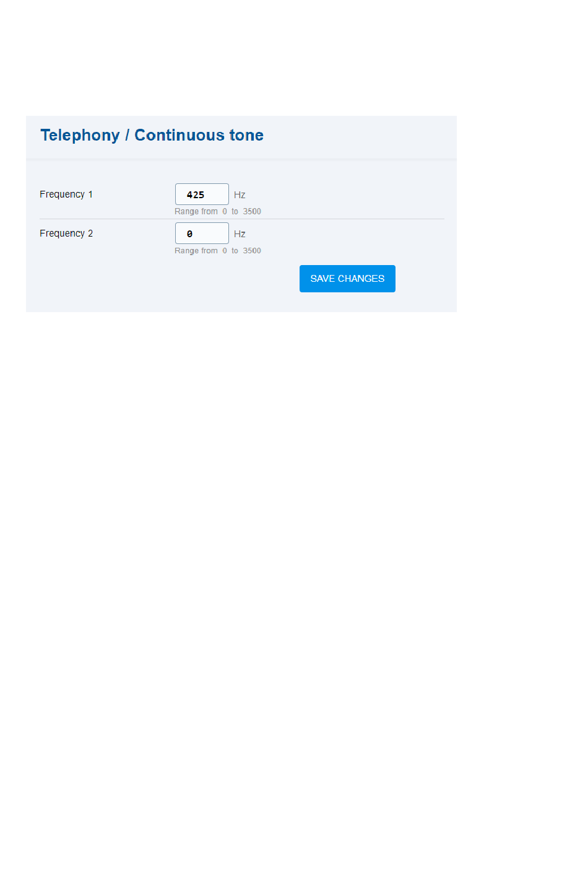Click the slash separator in the title

(127, 135)
